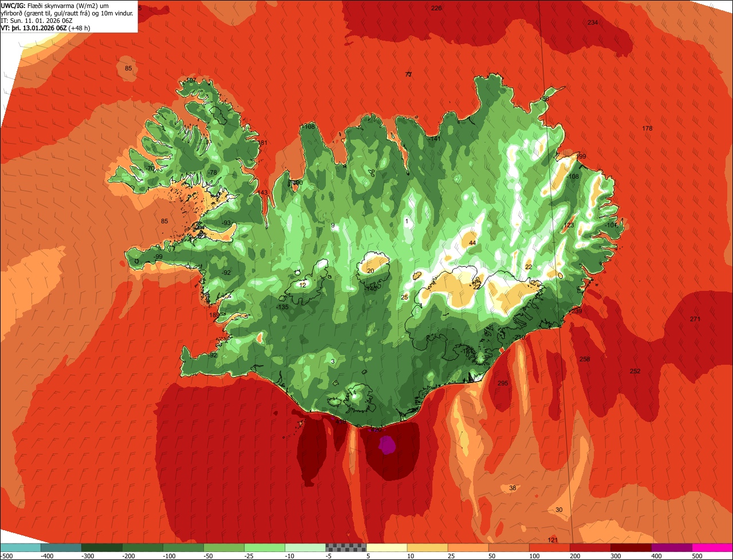Click the value 12 on the map

303,285
